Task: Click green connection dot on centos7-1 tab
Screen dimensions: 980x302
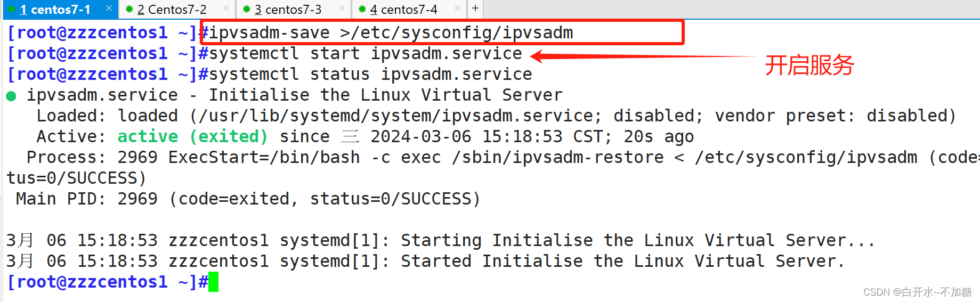Action: coord(12,9)
